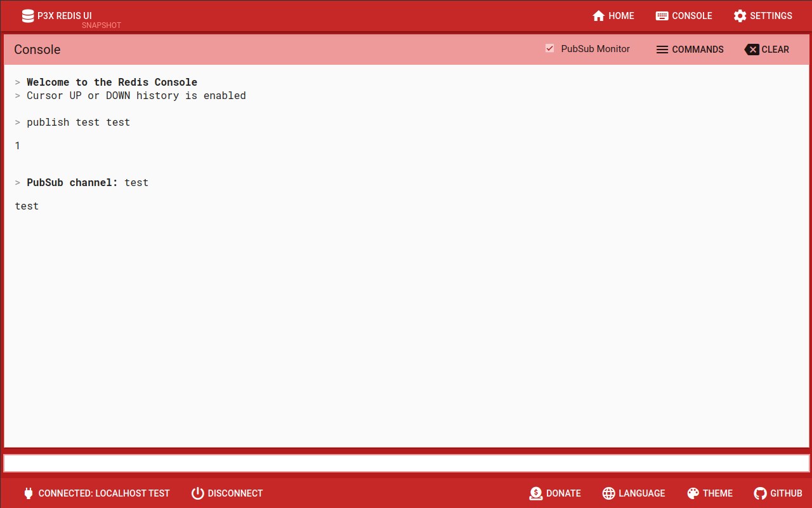
Task: Click the SNAPSHOT version label
Action: click(x=101, y=25)
